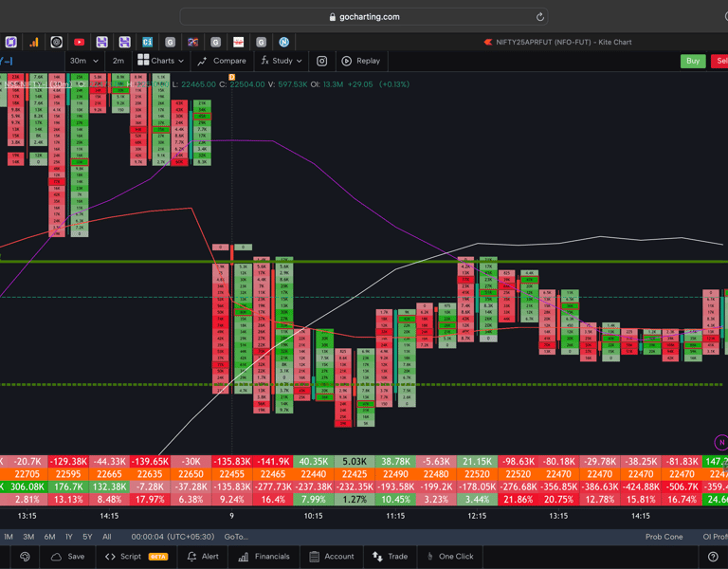The width and height of the screenshot is (728, 569).
Task: Click the green Buy button
Action: point(693,61)
